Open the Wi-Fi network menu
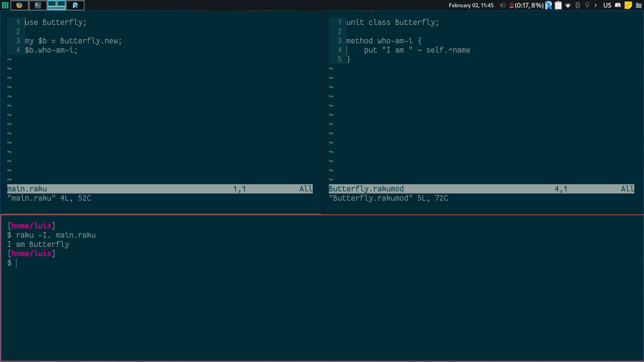 pyautogui.click(x=568, y=5)
